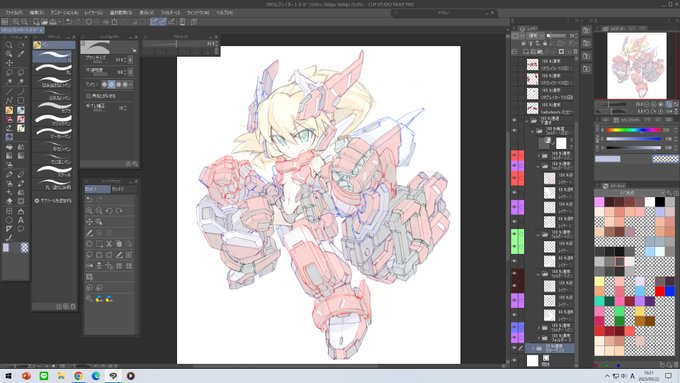
Task: Adjust 手ブレ補正 stabilization stepper arrows
Action: tap(125, 108)
